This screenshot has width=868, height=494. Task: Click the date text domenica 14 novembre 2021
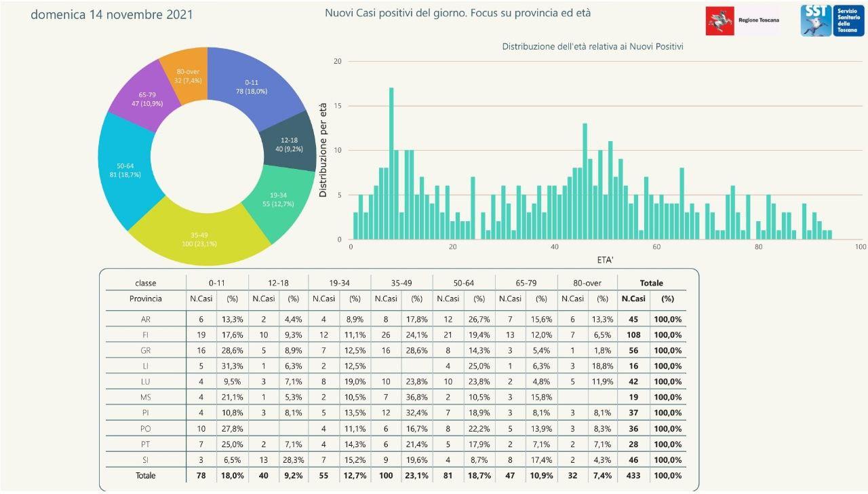tap(112, 14)
